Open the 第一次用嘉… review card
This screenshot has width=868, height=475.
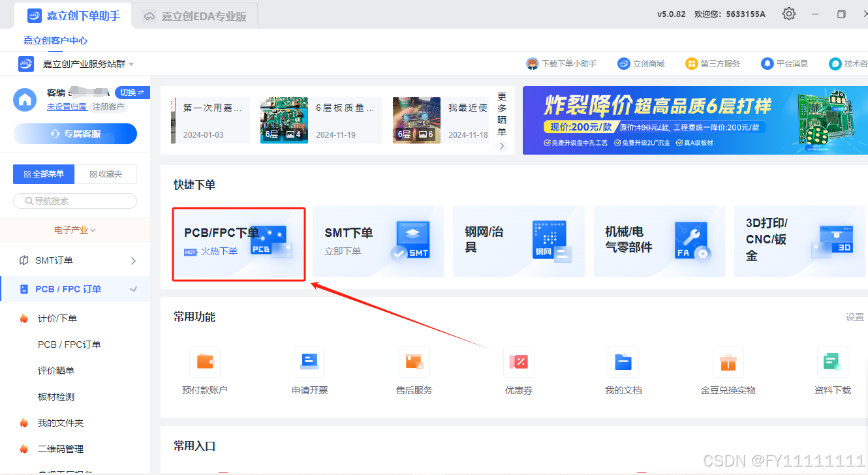tap(210, 121)
